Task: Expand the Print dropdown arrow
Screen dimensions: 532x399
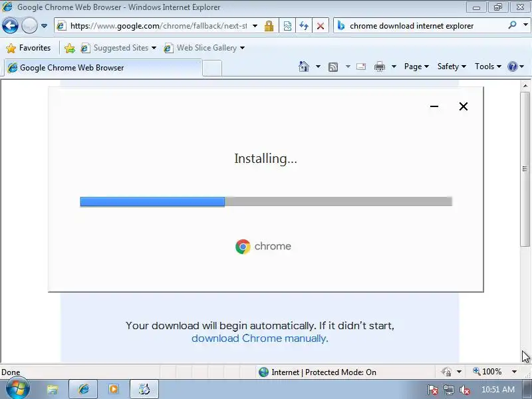Action: click(394, 66)
